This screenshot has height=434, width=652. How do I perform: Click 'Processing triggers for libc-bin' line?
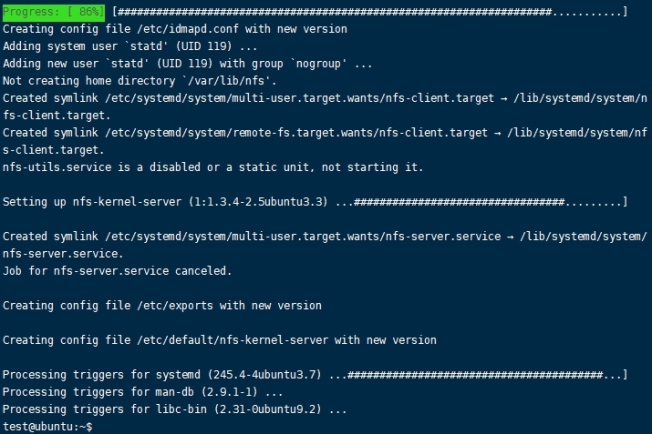point(175,409)
